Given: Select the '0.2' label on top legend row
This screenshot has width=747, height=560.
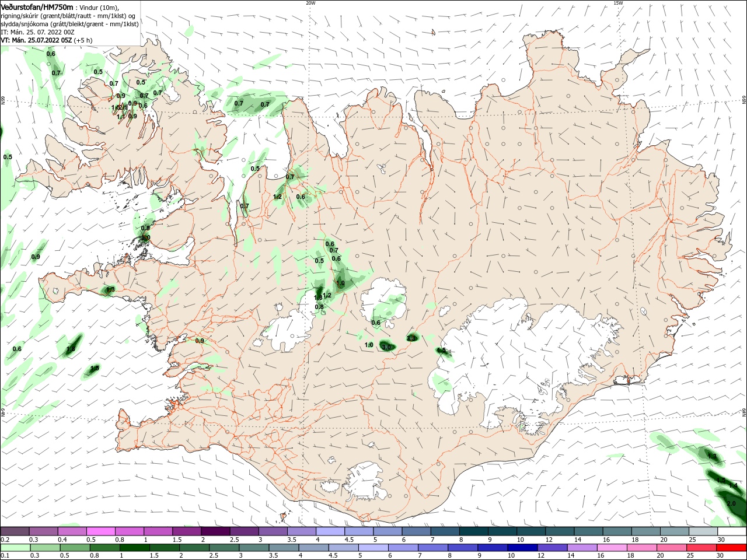Looking at the screenshot, I should tap(5, 540).
